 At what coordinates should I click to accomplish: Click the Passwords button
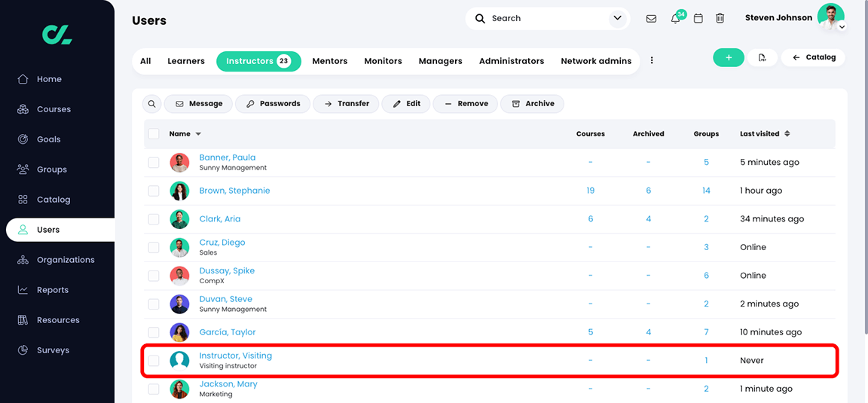pyautogui.click(x=273, y=103)
